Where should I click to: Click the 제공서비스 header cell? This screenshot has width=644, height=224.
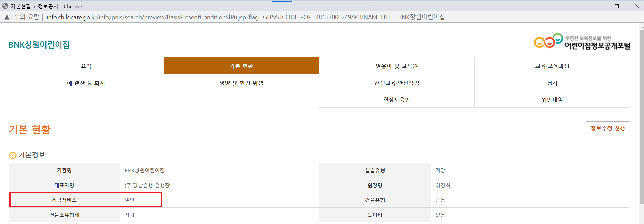[x=64, y=200]
